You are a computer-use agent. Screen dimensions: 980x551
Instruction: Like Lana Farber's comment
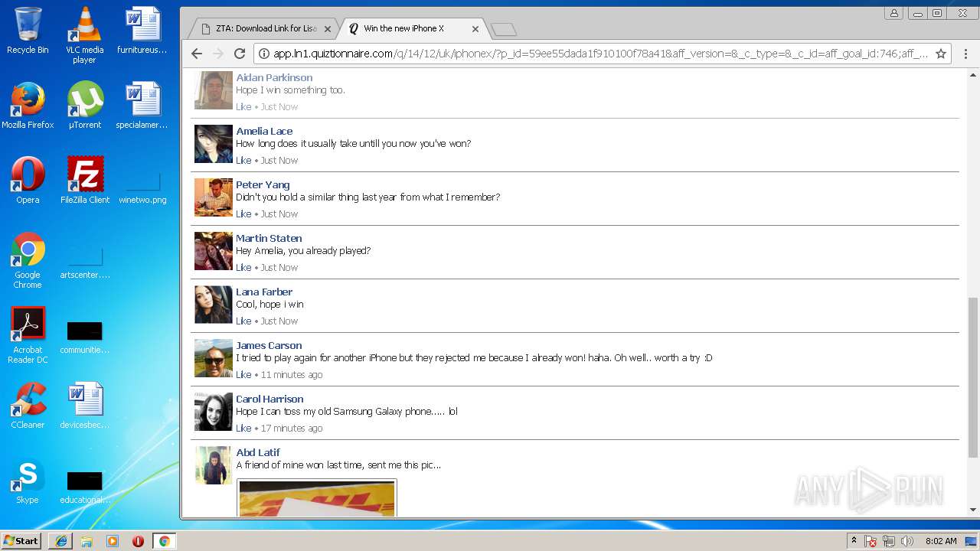pos(243,321)
